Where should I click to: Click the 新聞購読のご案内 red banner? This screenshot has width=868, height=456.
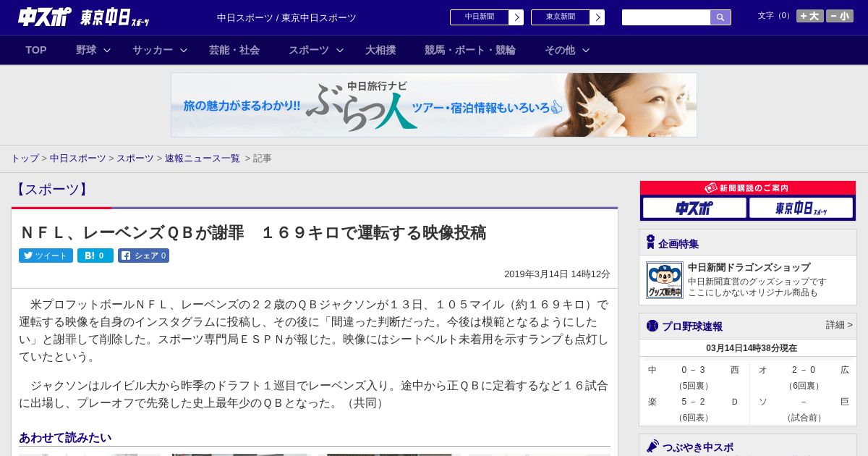[x=748, y=187]
